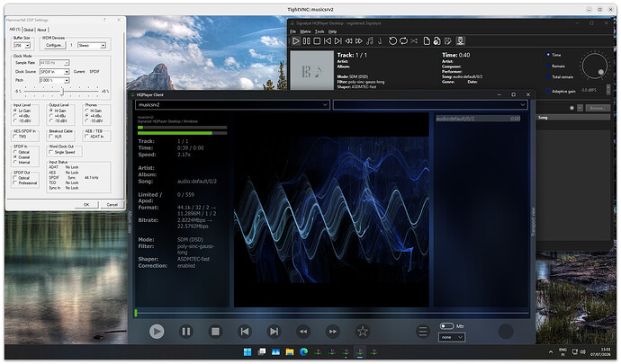Toggle repeat-all loop icon in Desktop toolbar
Image resolution: width=621 pixels, height=364 pixels.
(x=403, y=40)
